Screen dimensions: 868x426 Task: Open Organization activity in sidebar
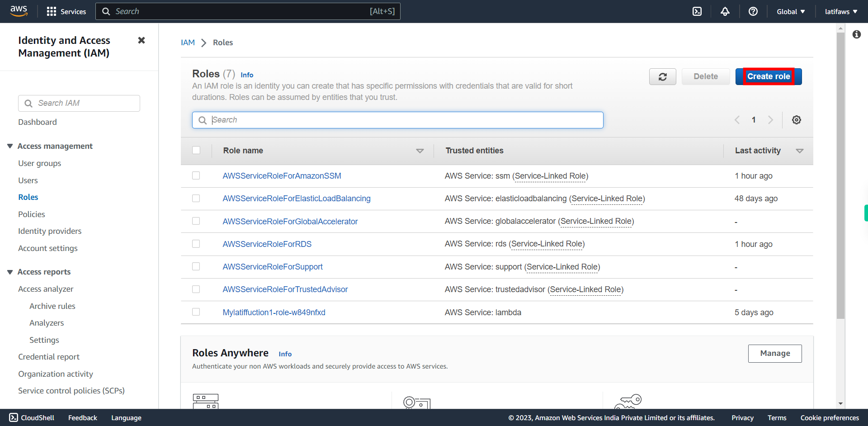coord(56,374)
